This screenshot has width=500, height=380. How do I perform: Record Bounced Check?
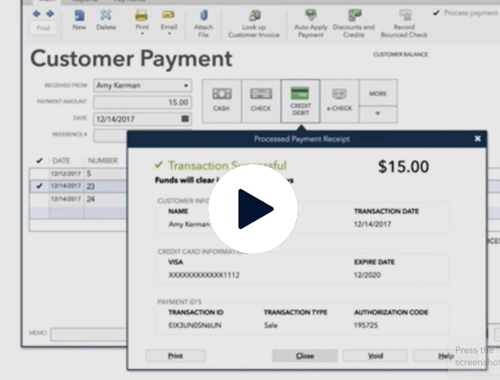point(404,24)
